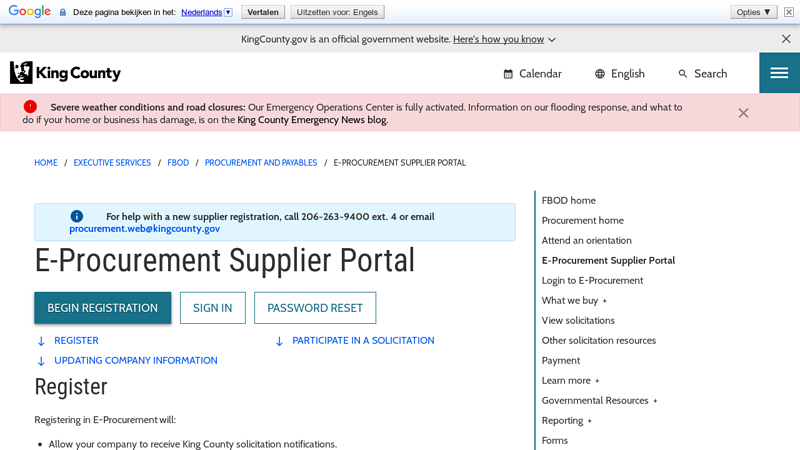Open the King County Emergency News blog link
Image resolution: width=800 pixels, height=450 pixels.
coord(312,120)
